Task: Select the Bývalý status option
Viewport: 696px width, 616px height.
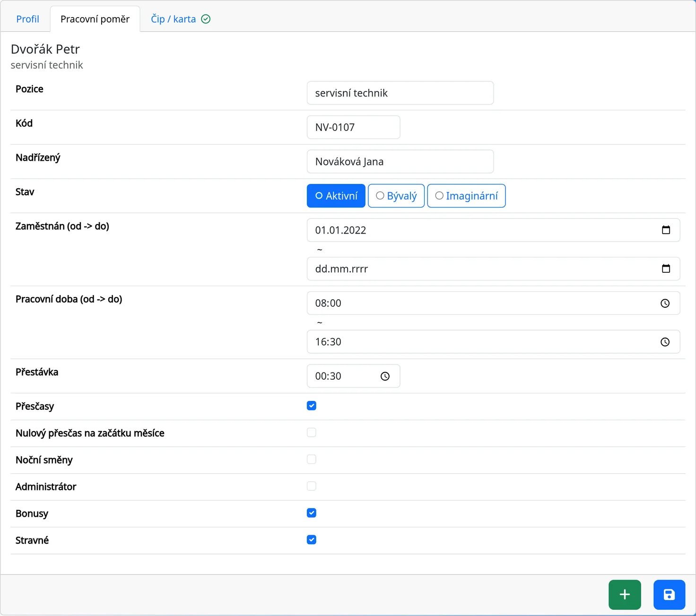Action: 396,196
